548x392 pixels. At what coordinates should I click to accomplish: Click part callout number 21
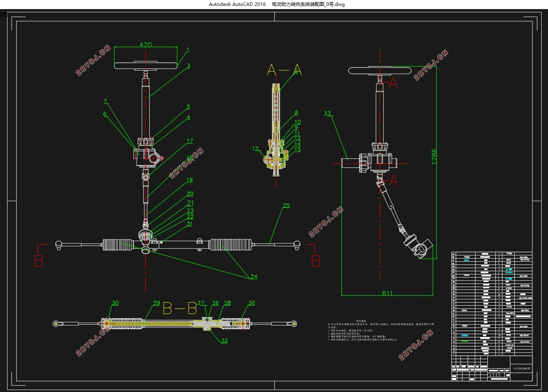click(x=190, y=203)
